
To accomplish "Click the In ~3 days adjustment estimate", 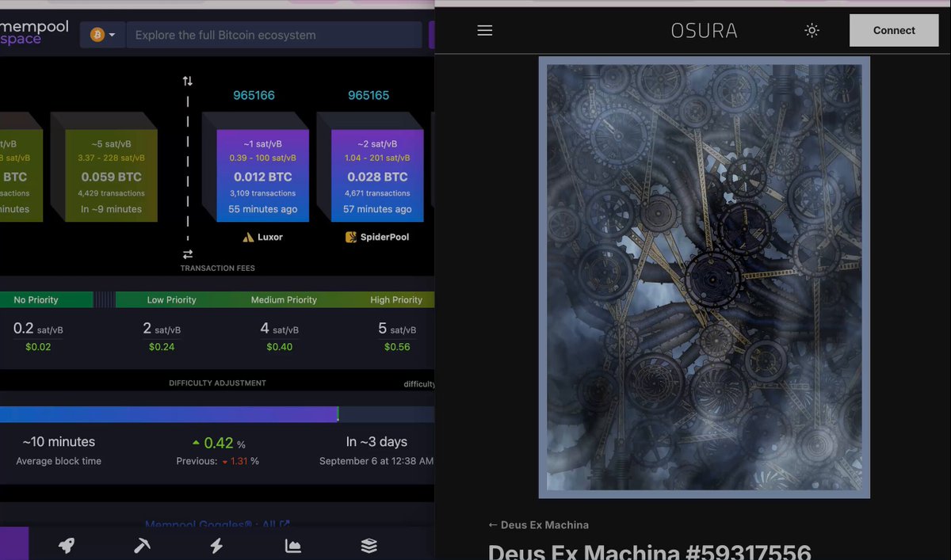I will tap(376, 442).
